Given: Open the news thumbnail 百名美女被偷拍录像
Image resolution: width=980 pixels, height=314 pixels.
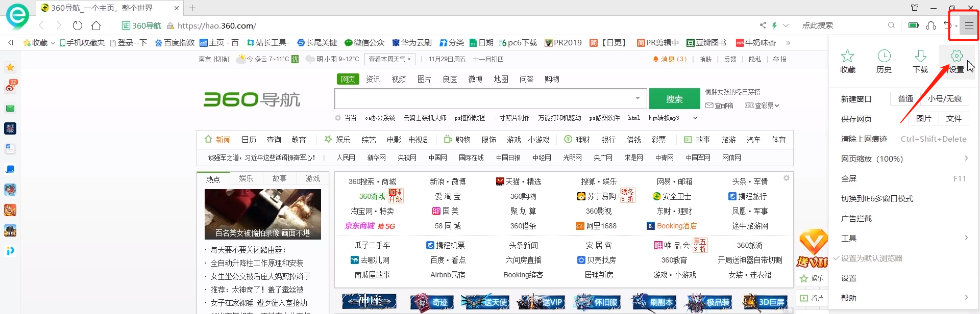Looking at the screenshot, I should tap(263, 214).
